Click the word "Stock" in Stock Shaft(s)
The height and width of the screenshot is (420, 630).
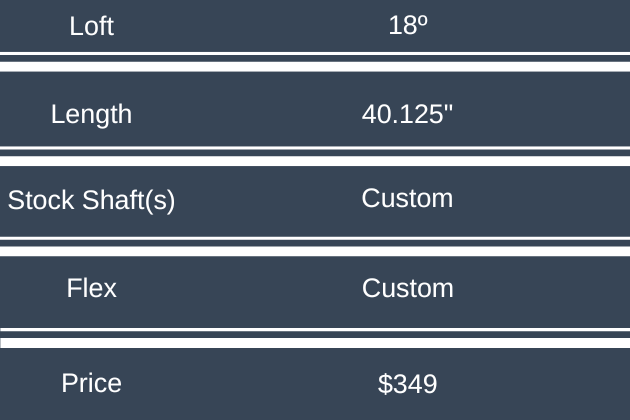(x=41, y=201)
